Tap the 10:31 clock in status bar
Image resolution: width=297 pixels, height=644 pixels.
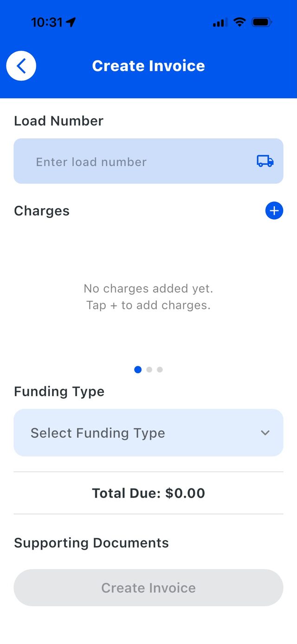point(47,22)
